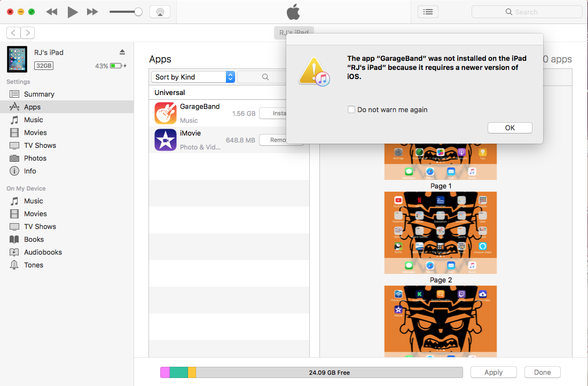Screen dimensions: 588x386
Task: Select the RJ's iPad device thumbnail
Action: point(17,59)
